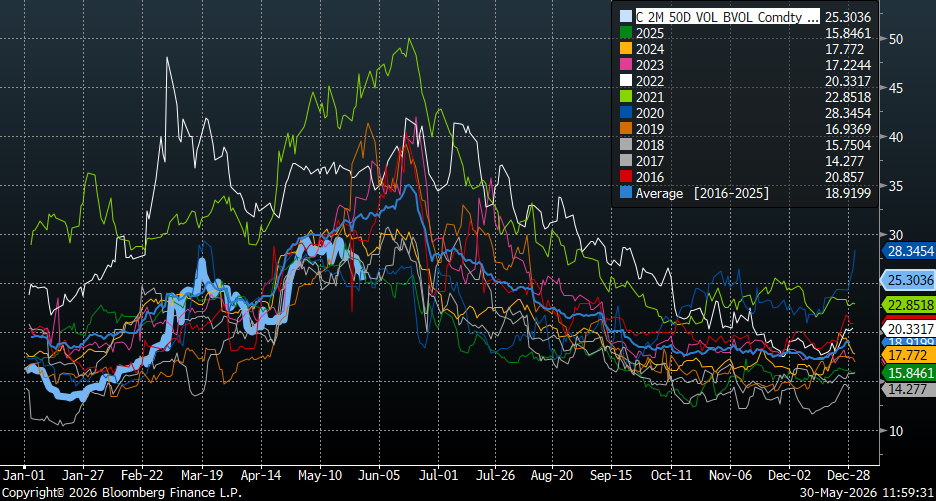
Task: Click the white 2022 legend swatch
Action: (625, 81)
